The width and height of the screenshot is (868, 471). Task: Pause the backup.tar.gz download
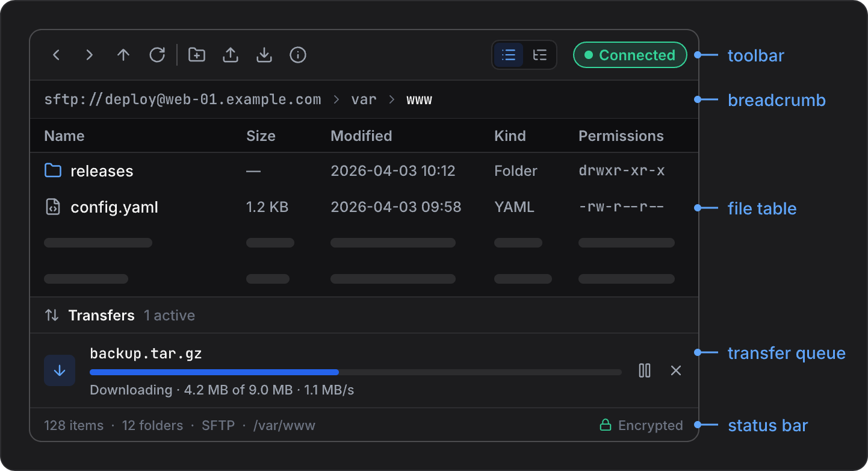[x=645, y=370]
